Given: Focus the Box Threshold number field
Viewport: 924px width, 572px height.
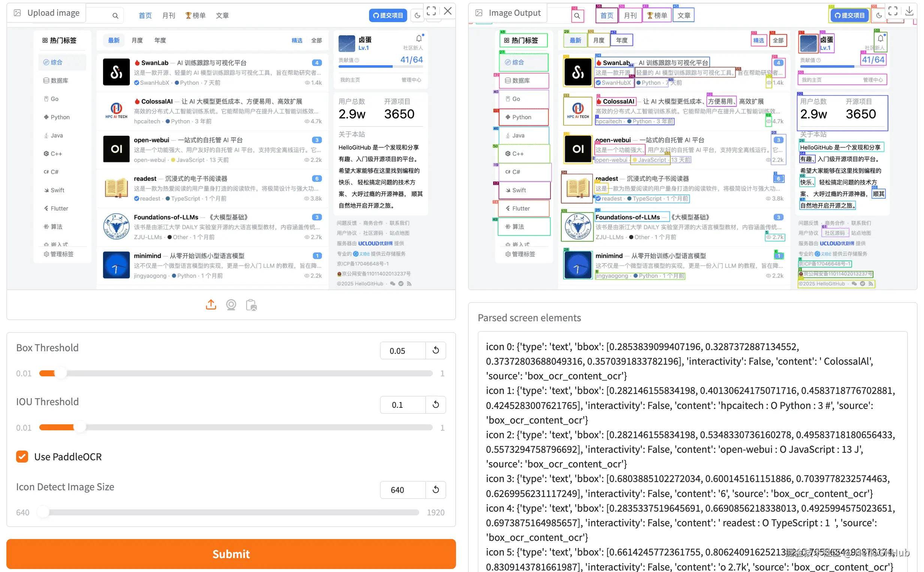Looking at the screenshot, I should click(402, 351).
